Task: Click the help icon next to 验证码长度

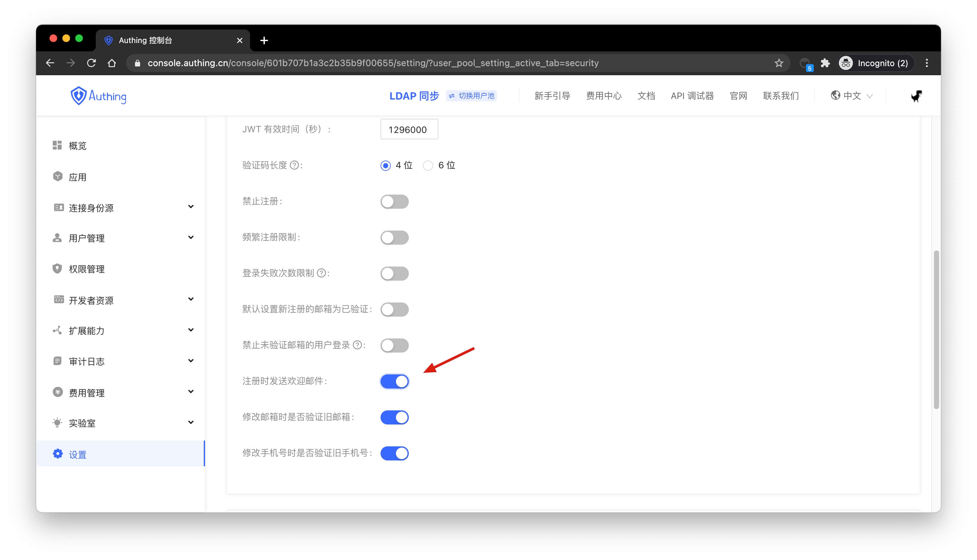Action: (294, 165)
